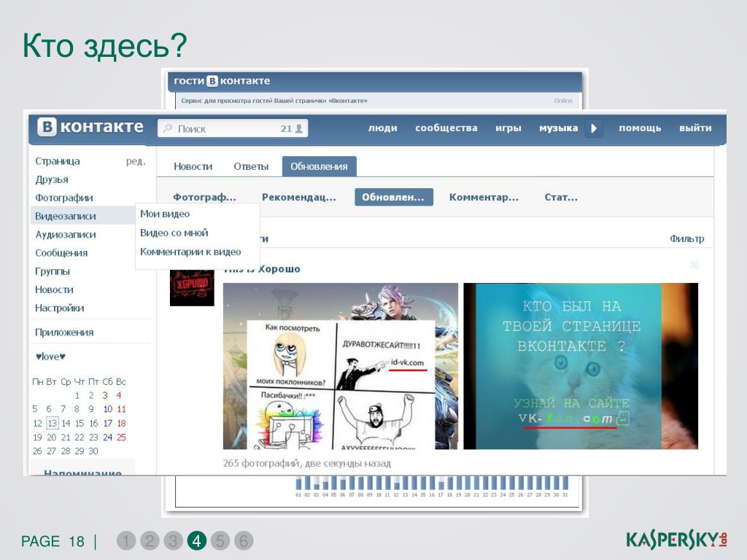Screen dimensions: 747x560
Task: Choose Видео со мной from the popup
Action: 174,233
